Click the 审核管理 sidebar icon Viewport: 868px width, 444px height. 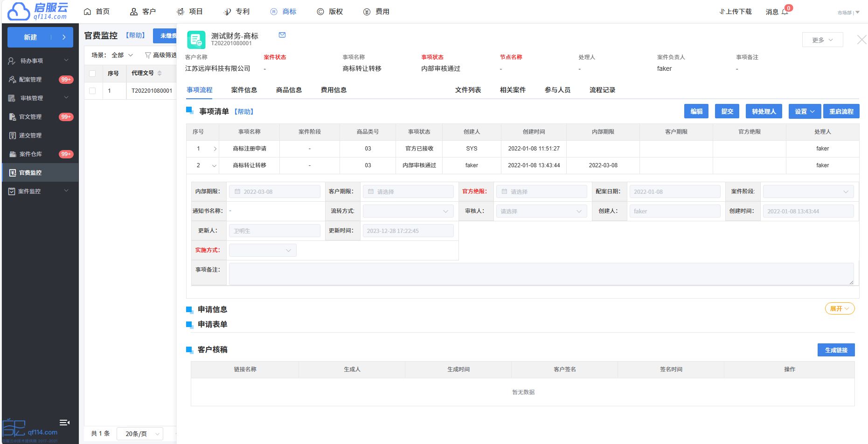12,98
